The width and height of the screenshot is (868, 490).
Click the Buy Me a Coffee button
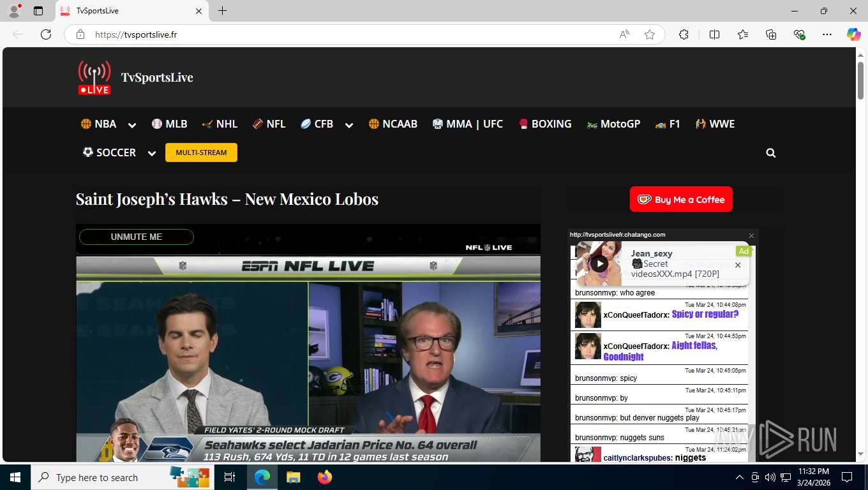[x=681, y=199]
